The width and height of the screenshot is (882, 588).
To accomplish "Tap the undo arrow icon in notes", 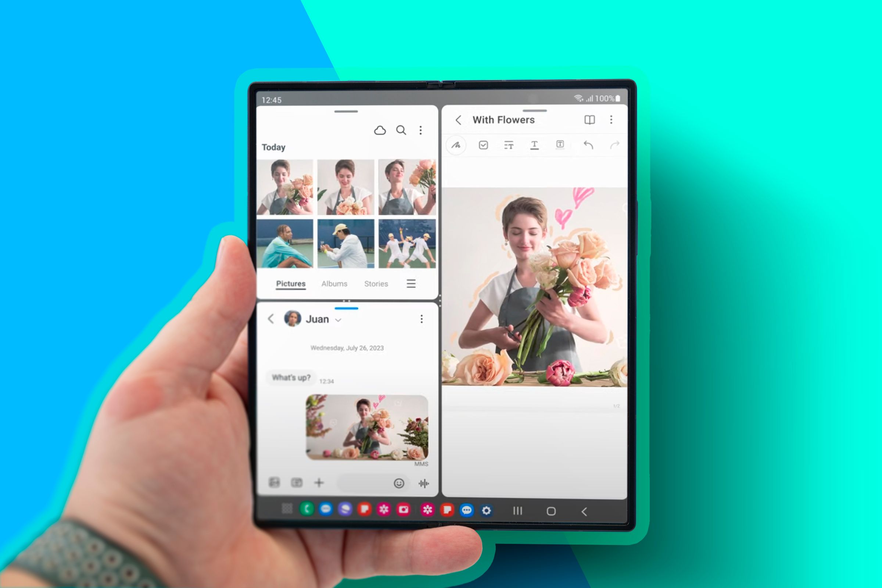I will pyautogui.click(x=589, y=145).
